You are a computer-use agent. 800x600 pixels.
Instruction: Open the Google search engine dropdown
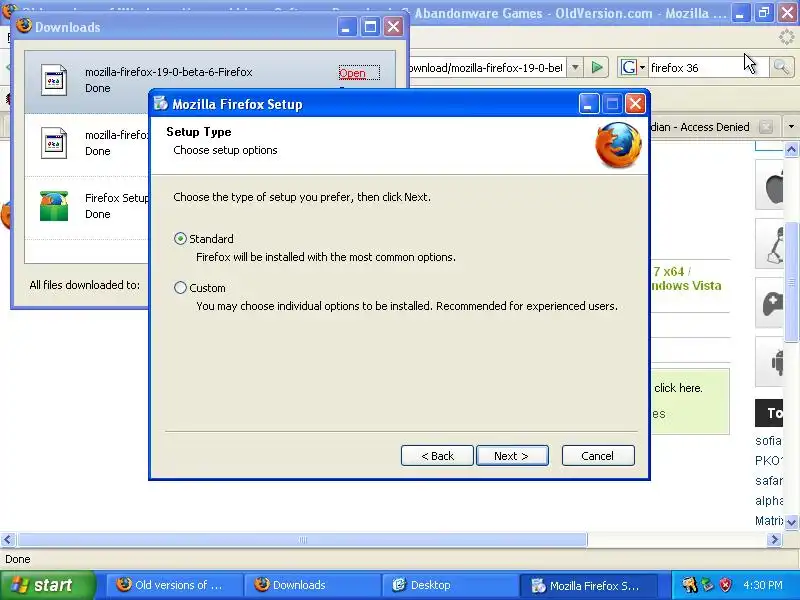[x=633, y=67]
